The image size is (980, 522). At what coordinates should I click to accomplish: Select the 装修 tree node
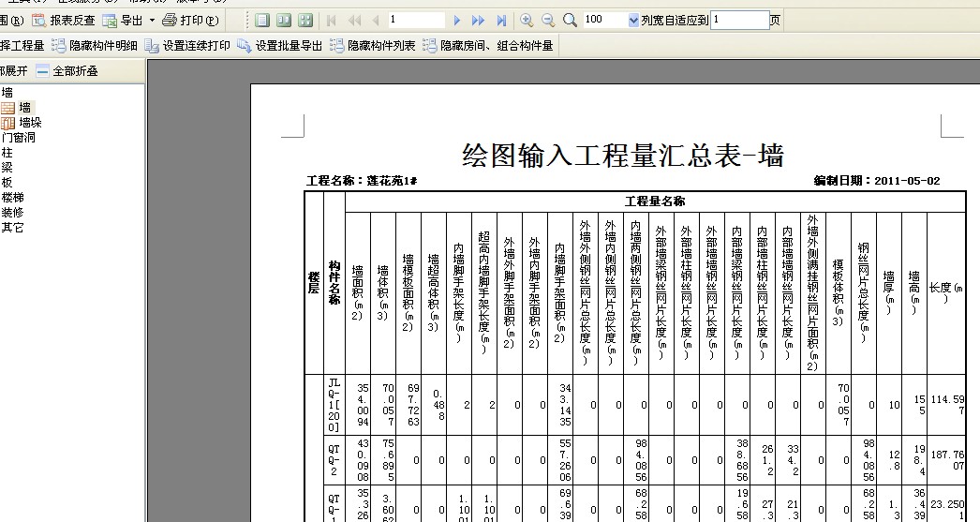click(x=12, y=213)
